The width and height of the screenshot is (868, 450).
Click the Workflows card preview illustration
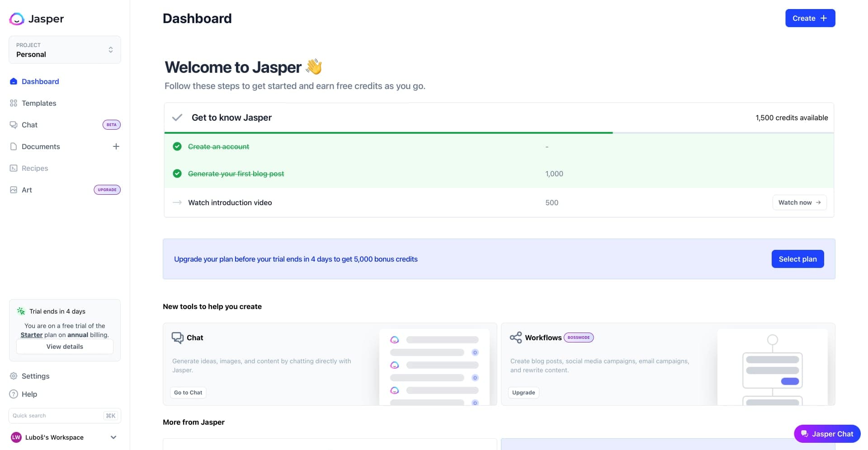coord(773,367)
